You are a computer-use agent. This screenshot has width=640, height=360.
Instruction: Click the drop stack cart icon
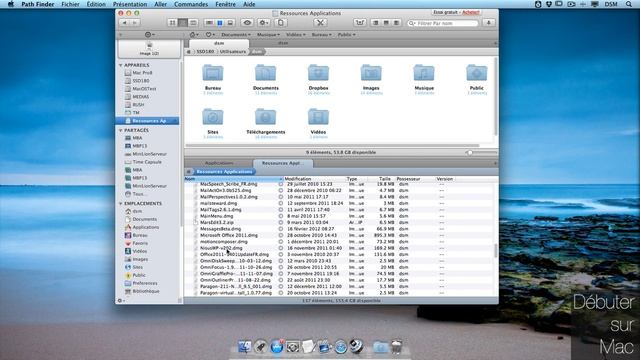360,23
